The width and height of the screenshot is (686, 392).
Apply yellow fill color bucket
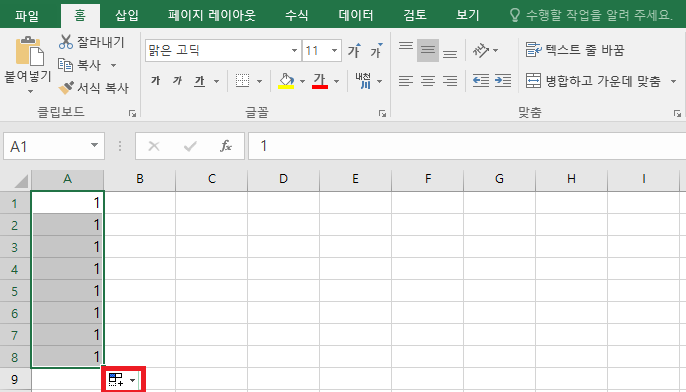[x=286, y=81]
